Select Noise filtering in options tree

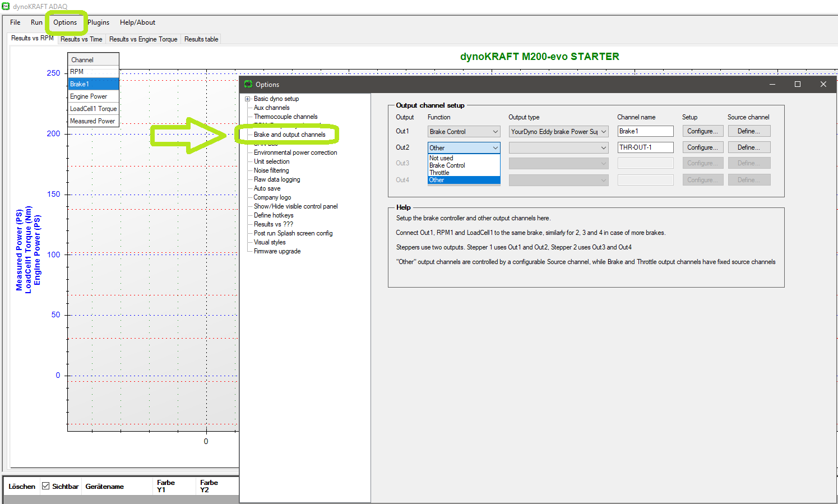[x=271, y=170]
